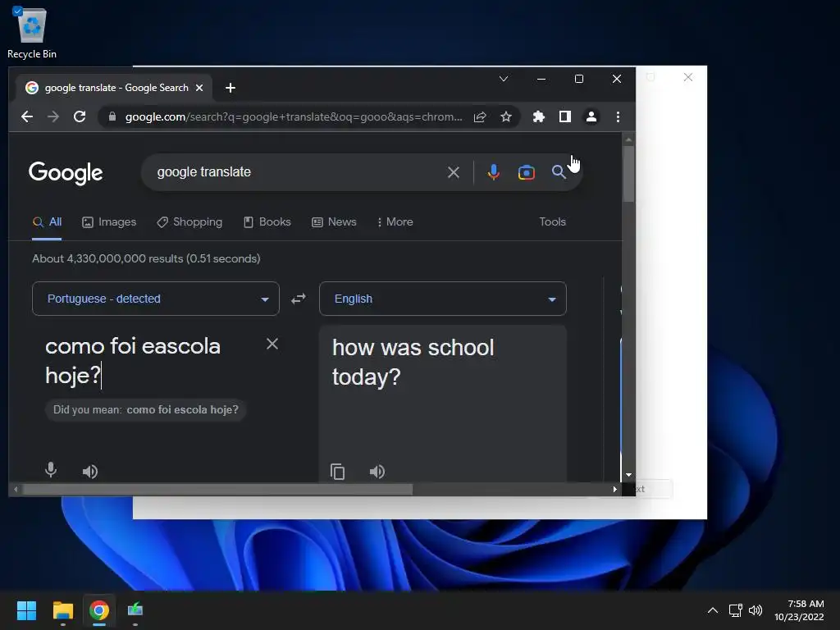Open the Chrome profile avatar
840x630 pixels.
coord(591,116)
